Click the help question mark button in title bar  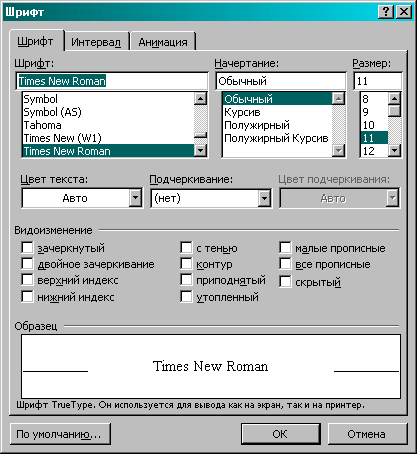pyautogui.click(x=386, y=12)
